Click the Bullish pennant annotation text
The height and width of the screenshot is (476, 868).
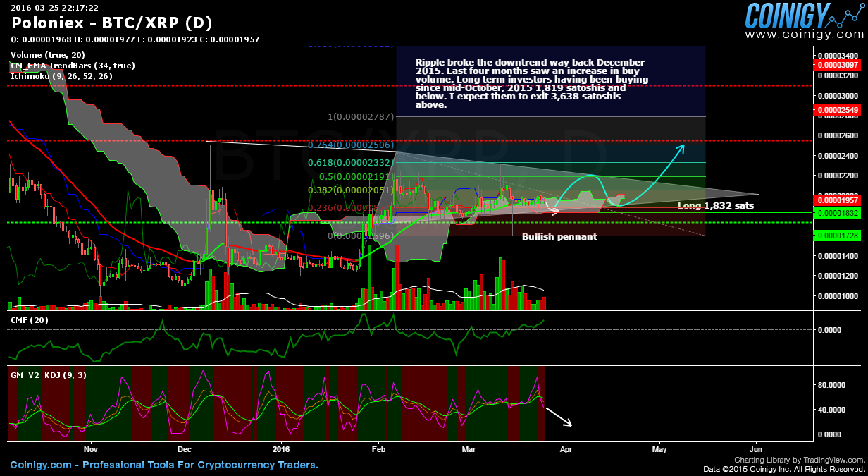coord(559,237)
